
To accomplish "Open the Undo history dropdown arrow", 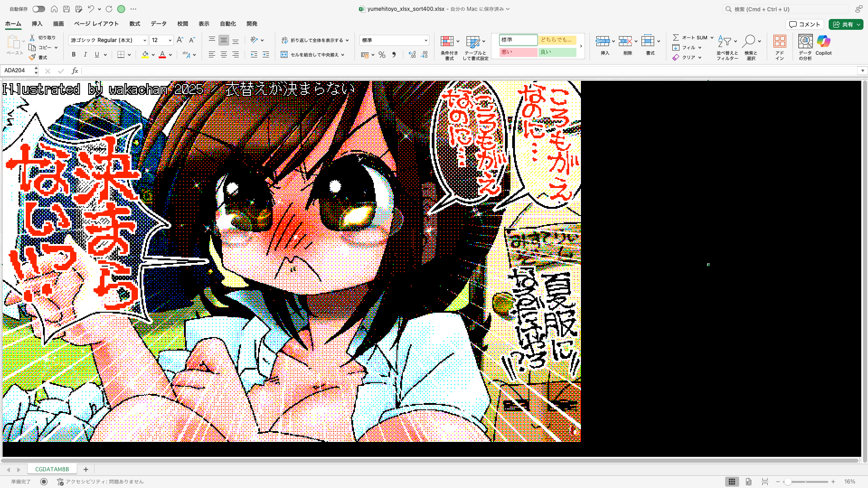I will 99,9.
